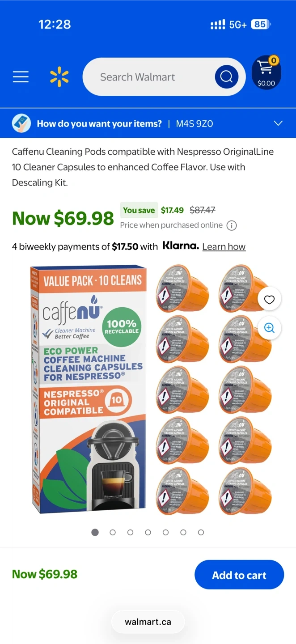Select the third carousel image dot

[x=130, y=532]
